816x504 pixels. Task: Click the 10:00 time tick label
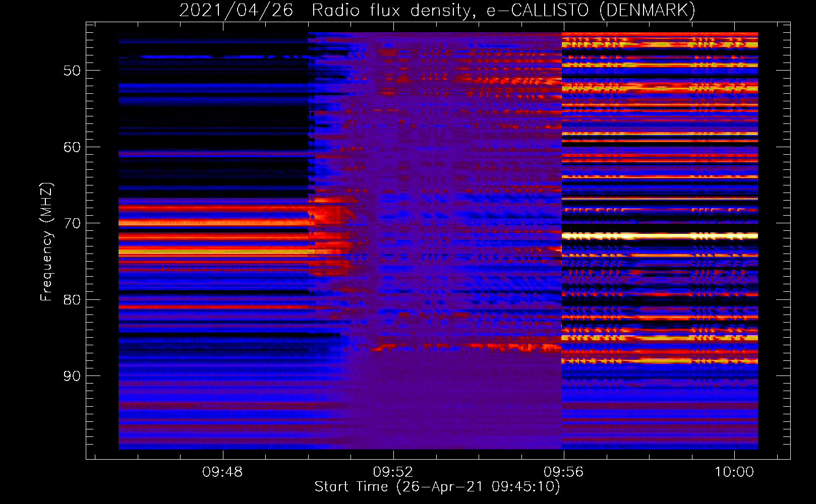click(x=734, y=472)
